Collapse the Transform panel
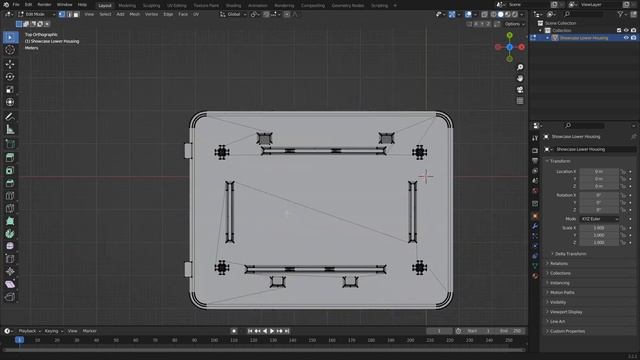640x360 pixels. click(x=559, y=161)
